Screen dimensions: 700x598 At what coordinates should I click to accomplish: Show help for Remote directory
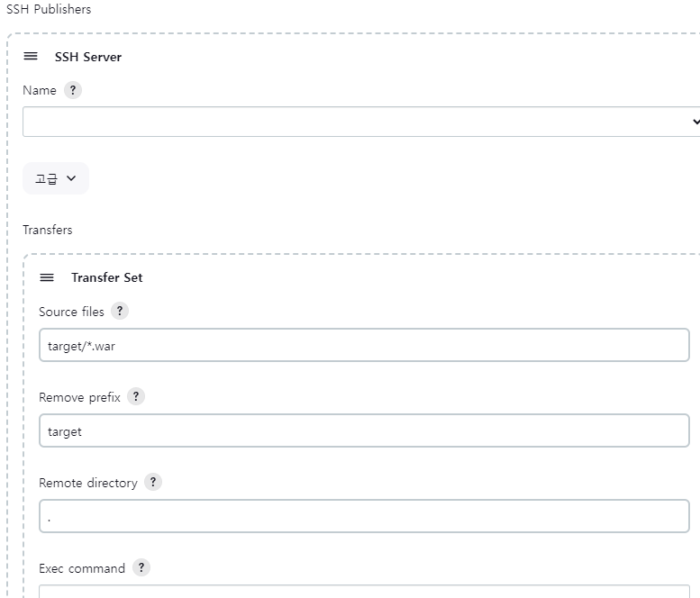pos(153,482)
